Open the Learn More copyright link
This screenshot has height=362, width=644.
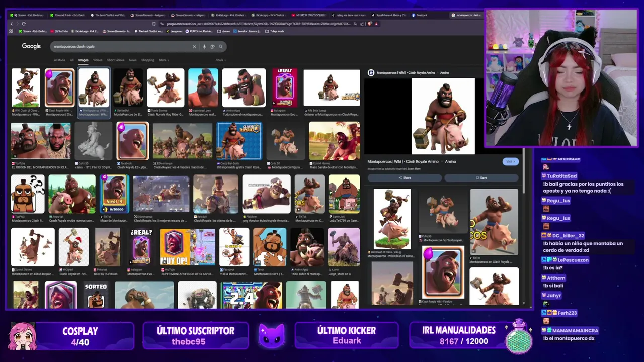tap(414, 169)
